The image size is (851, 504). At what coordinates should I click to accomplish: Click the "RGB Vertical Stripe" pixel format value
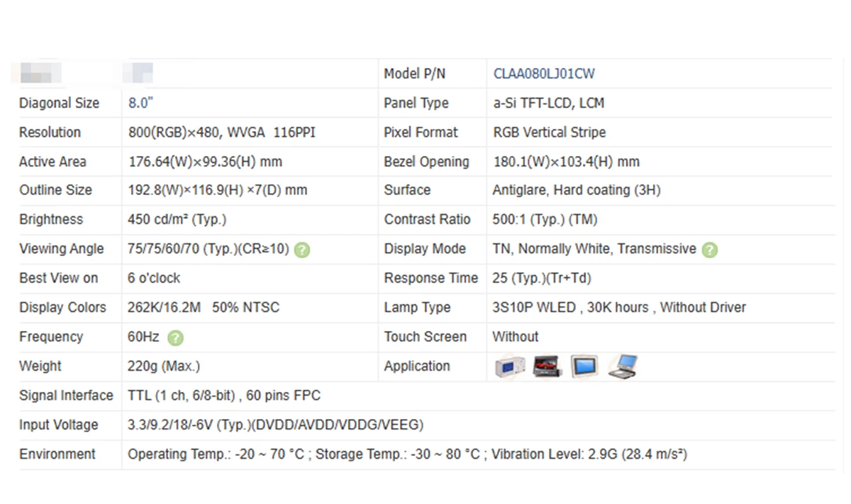click(x=550, y=133)
